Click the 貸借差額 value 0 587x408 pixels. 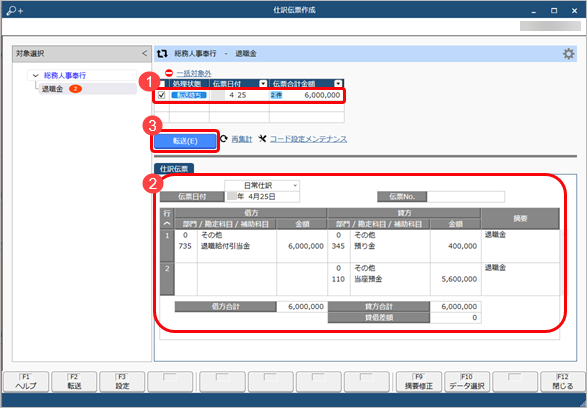[x=474, y=318]
